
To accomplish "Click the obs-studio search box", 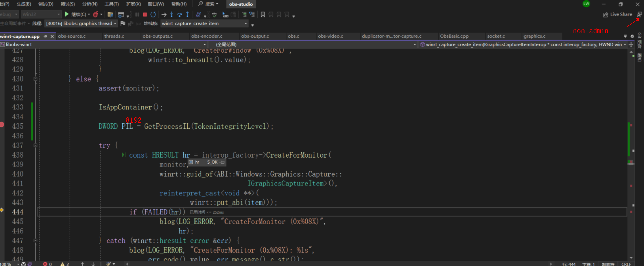I will point(241,4).
